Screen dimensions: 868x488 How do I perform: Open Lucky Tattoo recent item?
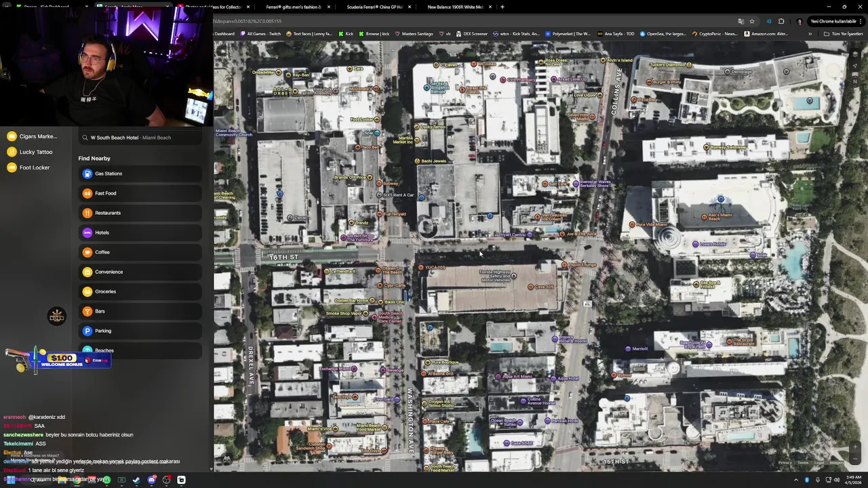(x=30, y=152)
